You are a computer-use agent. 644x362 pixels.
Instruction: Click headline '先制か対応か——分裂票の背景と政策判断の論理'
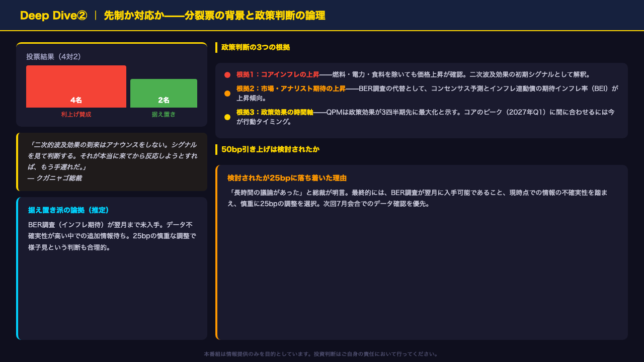point(214,16)
